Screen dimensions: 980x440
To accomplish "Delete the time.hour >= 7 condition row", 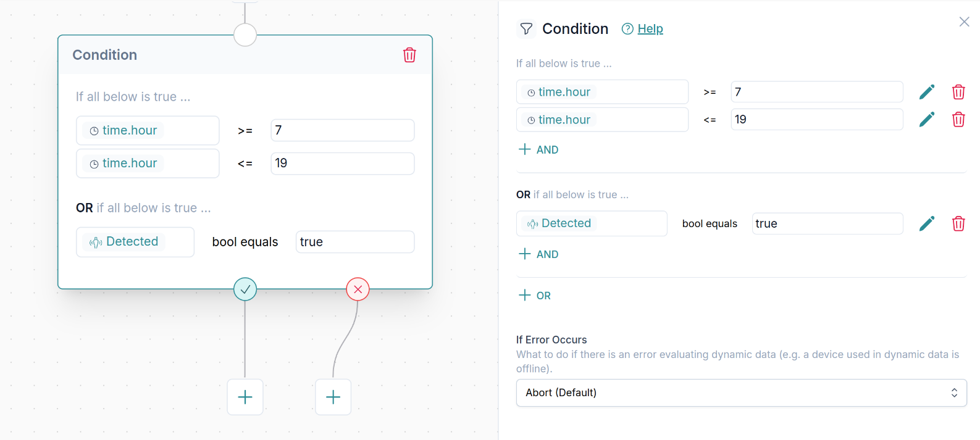I will [x=958, y=92].
